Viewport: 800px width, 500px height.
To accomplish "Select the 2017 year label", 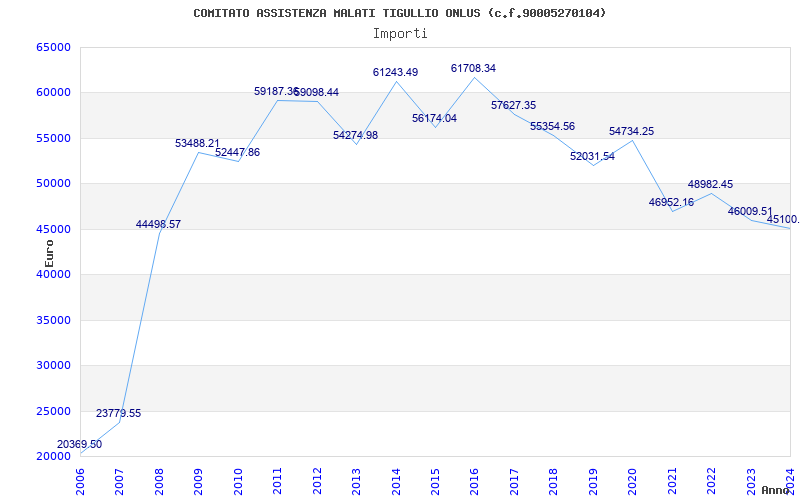I will point(514,481).
